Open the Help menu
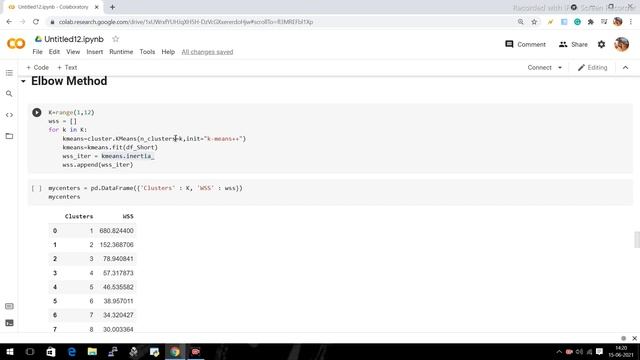Viewport: 640px width, 360px height. [168, 52]
